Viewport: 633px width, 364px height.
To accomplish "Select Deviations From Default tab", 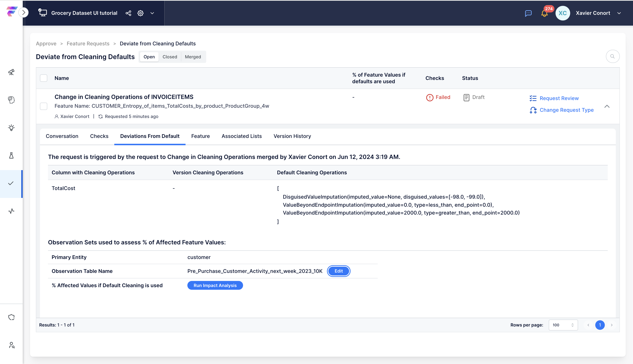I will [x=150, y=136].
